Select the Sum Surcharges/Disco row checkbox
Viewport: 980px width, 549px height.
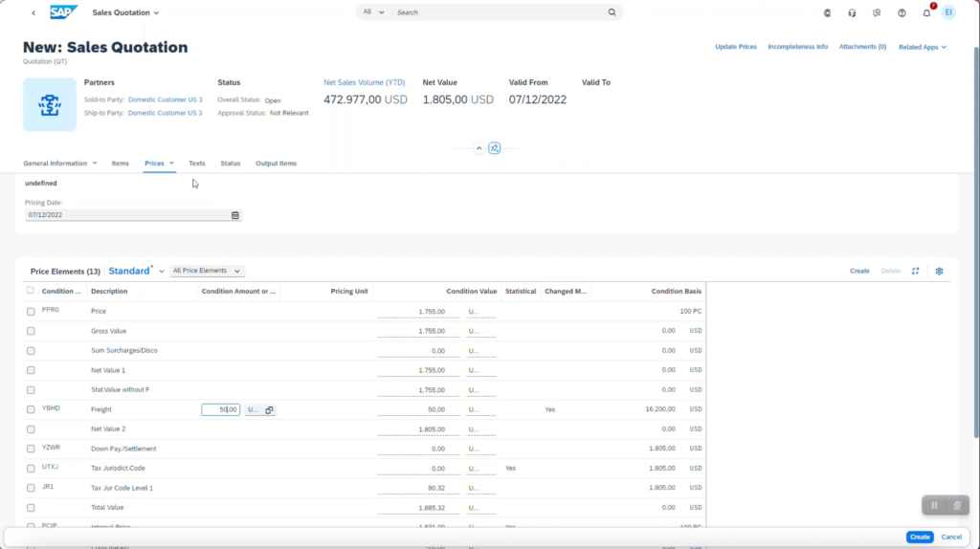click(x=31, y=350)
